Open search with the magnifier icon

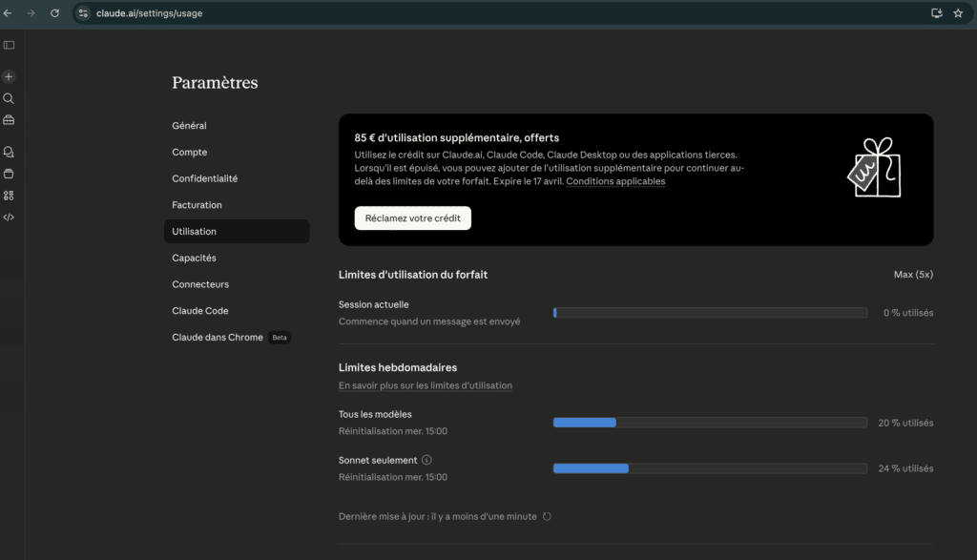[x=9, y=98]
